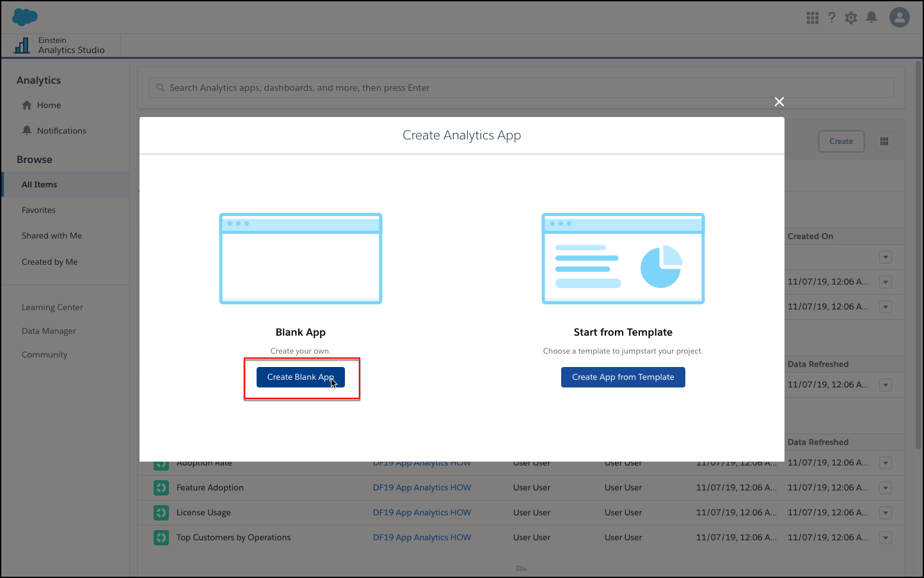This screenshot has width=924, height=578.
Task: Click the Salesforce cloud logo
Action: click(25, 17)
